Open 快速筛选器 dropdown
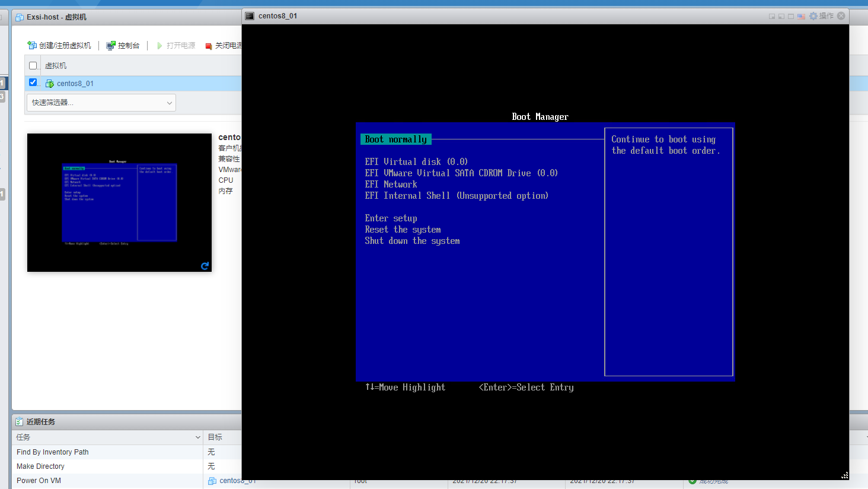 click(101, 103)
